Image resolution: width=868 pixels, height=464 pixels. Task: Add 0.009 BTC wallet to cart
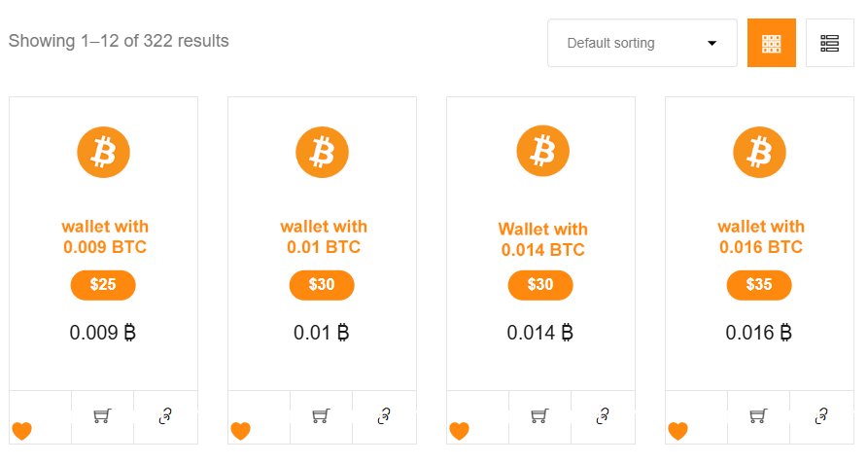(102, 416)
